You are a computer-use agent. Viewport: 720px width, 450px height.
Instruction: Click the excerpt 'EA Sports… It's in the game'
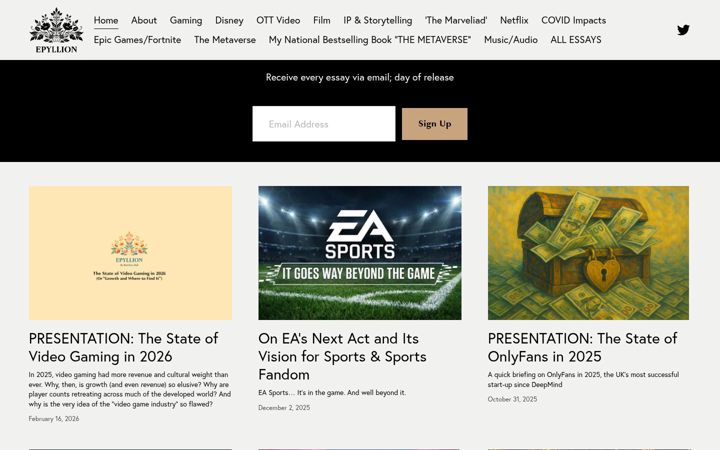[332, 393]
